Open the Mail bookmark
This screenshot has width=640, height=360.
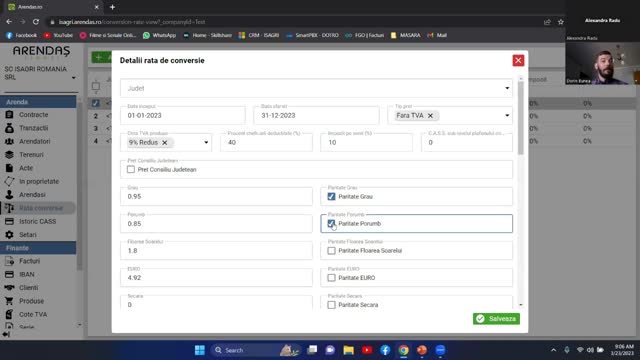pos(437,36)
